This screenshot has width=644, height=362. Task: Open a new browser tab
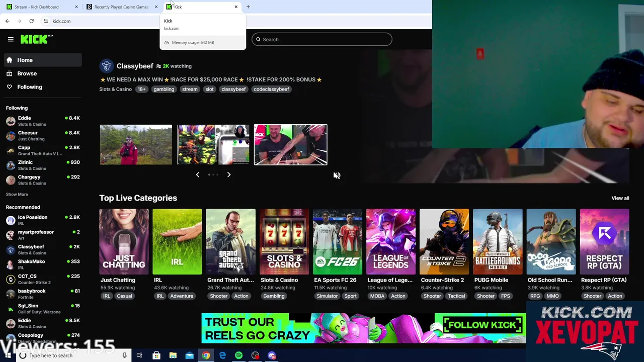[248, 7]
